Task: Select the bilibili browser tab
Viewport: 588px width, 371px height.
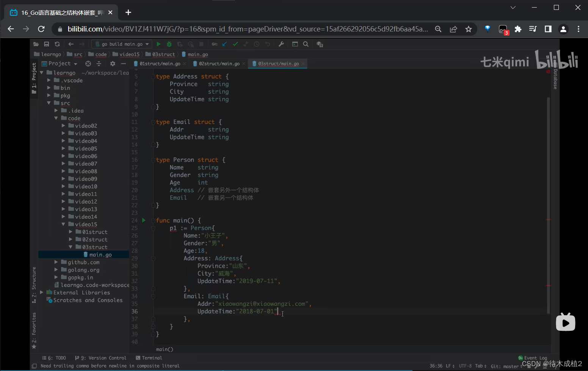Action: [x=61, y=13]
